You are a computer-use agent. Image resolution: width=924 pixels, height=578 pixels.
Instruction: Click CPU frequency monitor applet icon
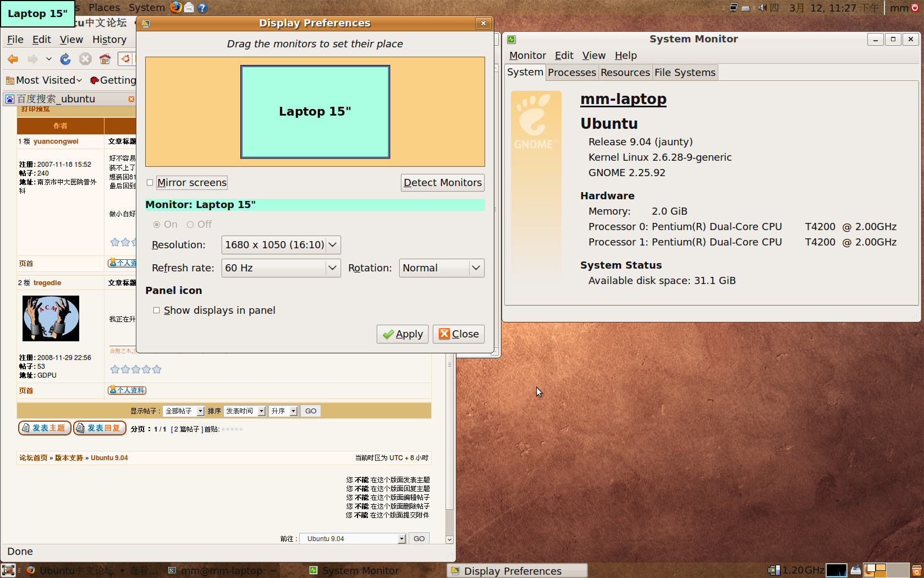click(x=774, y=570)
